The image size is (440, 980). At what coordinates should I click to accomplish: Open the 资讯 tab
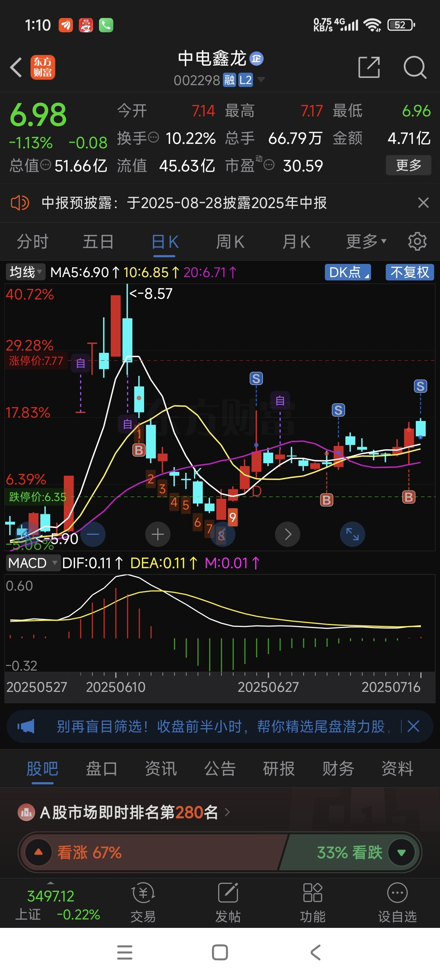pyautogui.click(x=161, y=769)
